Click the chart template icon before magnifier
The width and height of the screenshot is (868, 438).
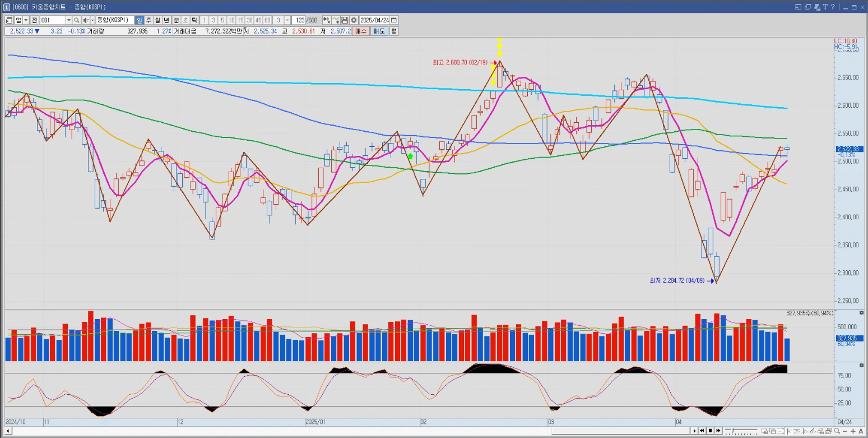(829, 431)
